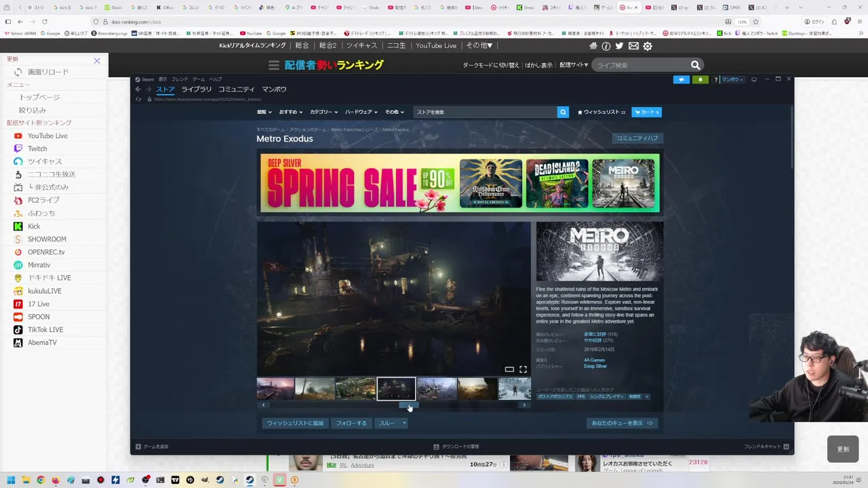The image size is (868, 488).
Task: Open ゲーム menu in Steam menu bar
Action: [199, 79]
